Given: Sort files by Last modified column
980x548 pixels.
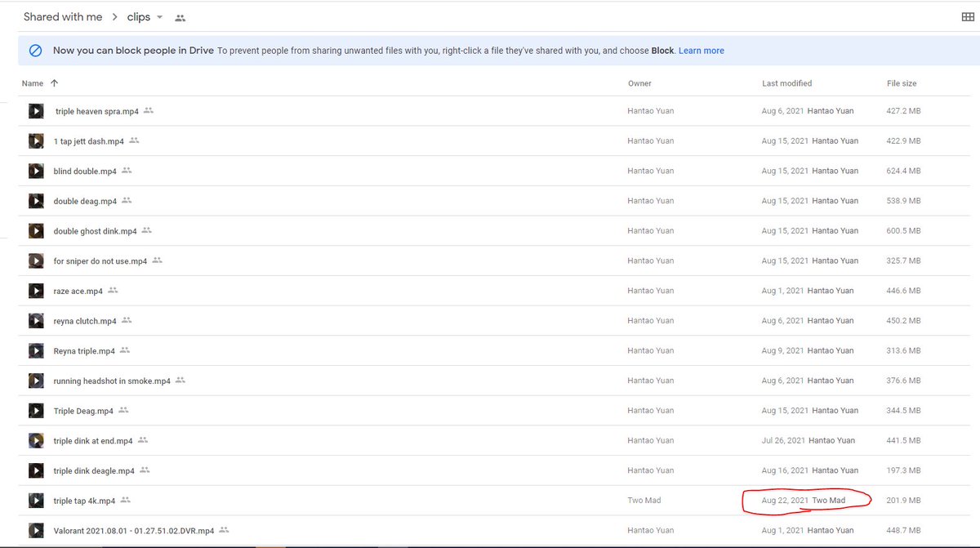Looking at the screenshot, I should point(786,83).
